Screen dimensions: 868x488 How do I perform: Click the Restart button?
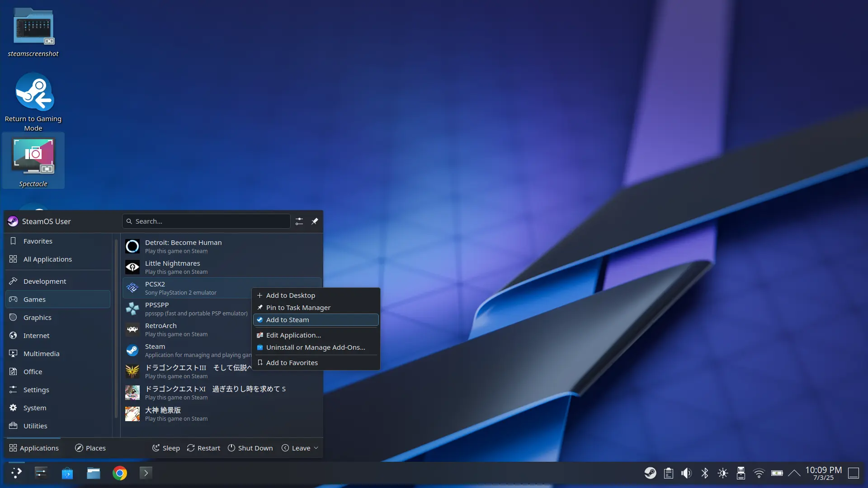tap(203, 448)
